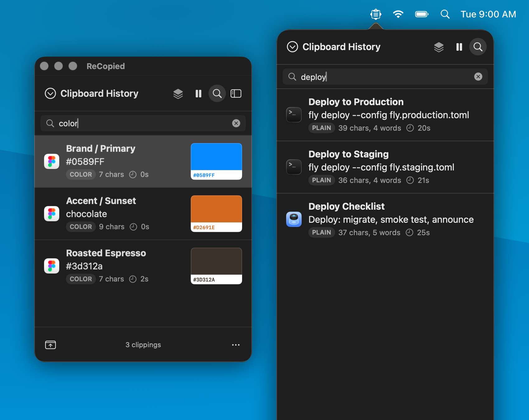Select the Roasted Espresso clipping title
The image size is (529, 420).
[106, 253]
